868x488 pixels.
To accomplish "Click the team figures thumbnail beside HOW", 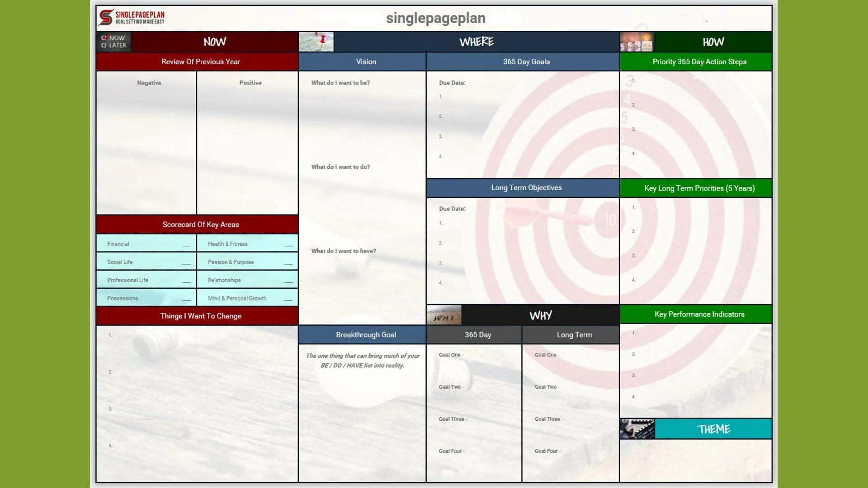I will 637,42.
